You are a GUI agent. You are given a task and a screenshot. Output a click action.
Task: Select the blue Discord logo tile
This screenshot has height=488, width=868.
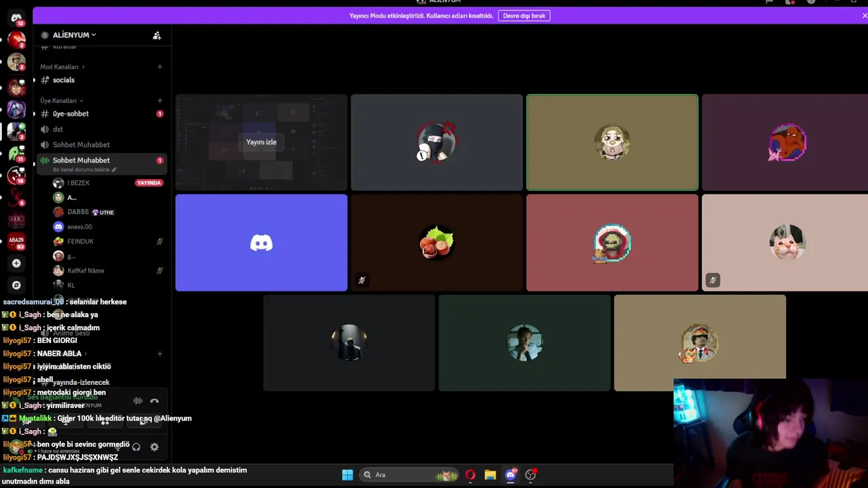point(261,243)
